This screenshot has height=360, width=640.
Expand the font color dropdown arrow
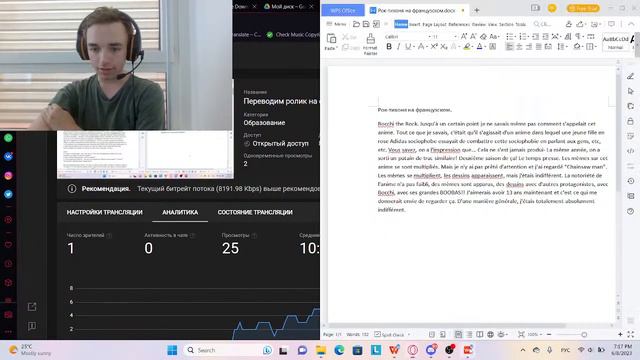(486, 47)
